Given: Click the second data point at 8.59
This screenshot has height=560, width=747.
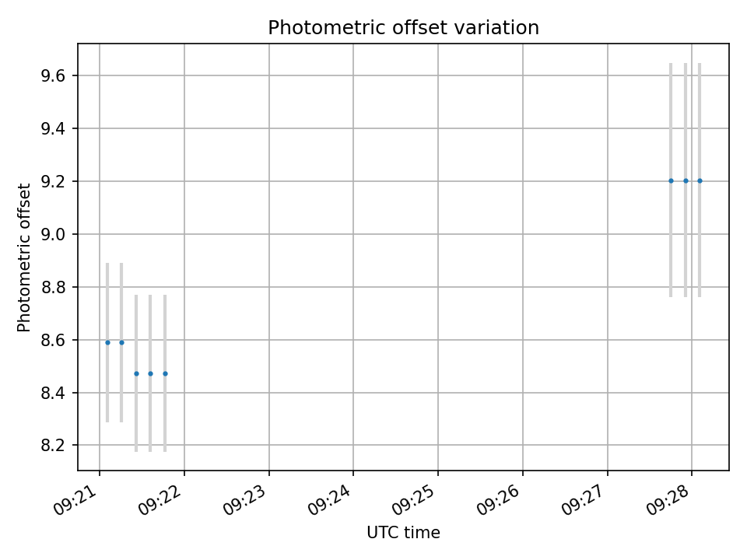Looking at the screenshot, I should 121,342.
